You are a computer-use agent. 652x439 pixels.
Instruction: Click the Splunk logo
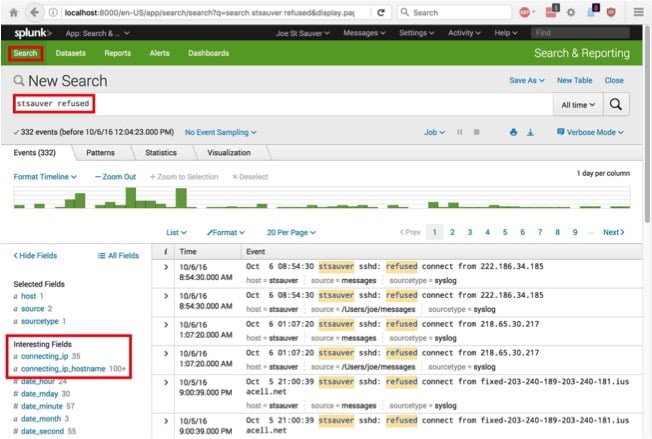click(33, 33)
